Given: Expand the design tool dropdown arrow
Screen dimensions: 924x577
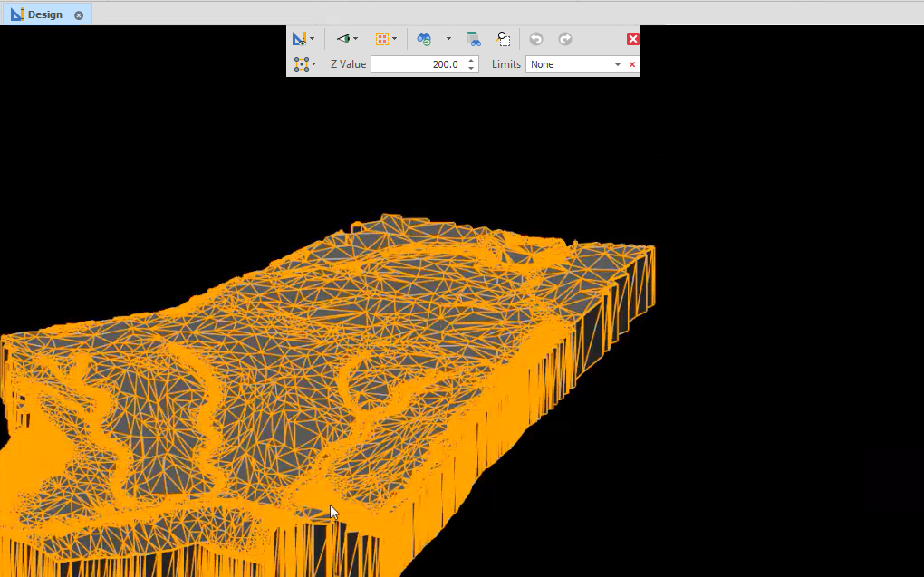Looking at the screenshot, I should [x=313, y=39].
